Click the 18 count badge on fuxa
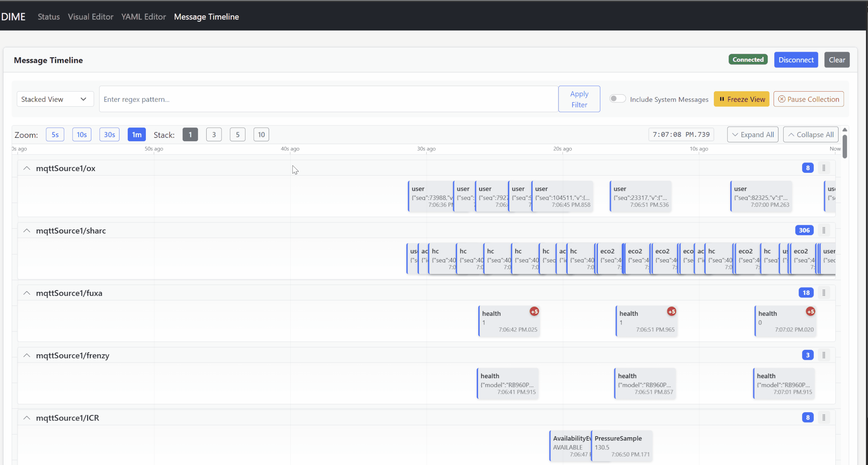Screen dimensions: 868x465 [806, 293]
